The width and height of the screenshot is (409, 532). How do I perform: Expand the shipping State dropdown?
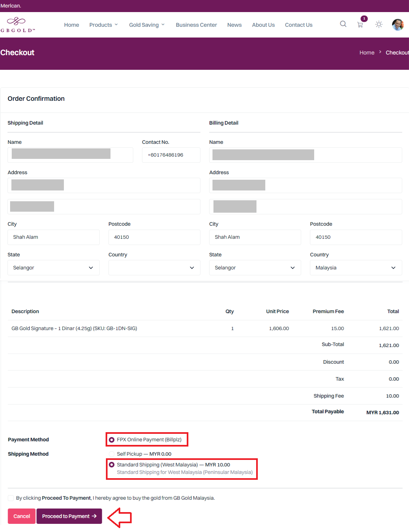53,268
